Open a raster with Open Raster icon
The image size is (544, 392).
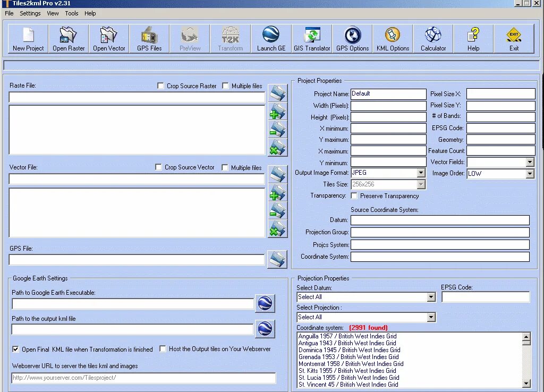[x=69, y=38]
